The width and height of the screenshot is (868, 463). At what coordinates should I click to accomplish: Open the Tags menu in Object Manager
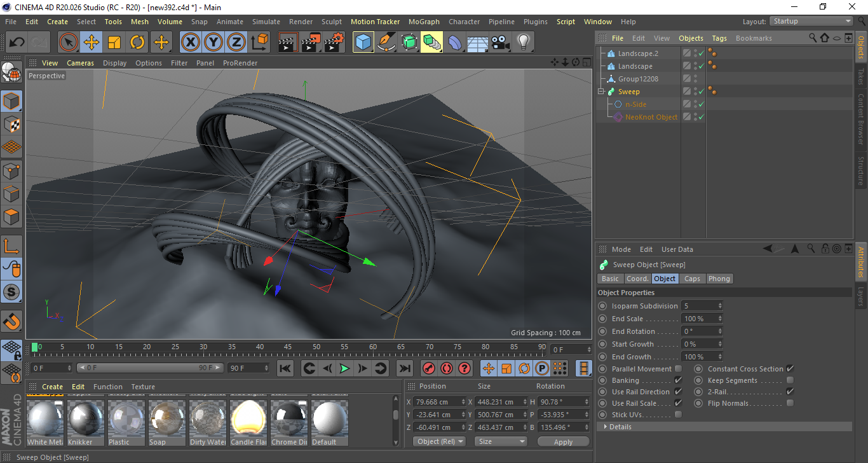pos(719,38)
